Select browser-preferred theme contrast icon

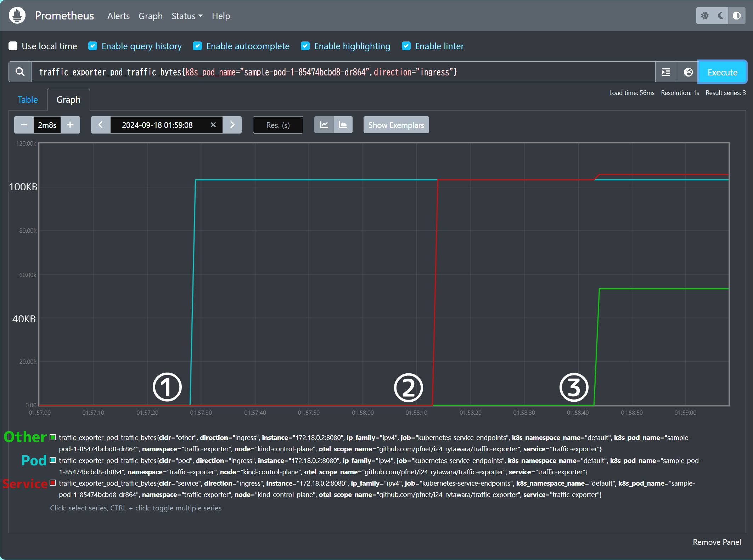click(x=737, y=16)
